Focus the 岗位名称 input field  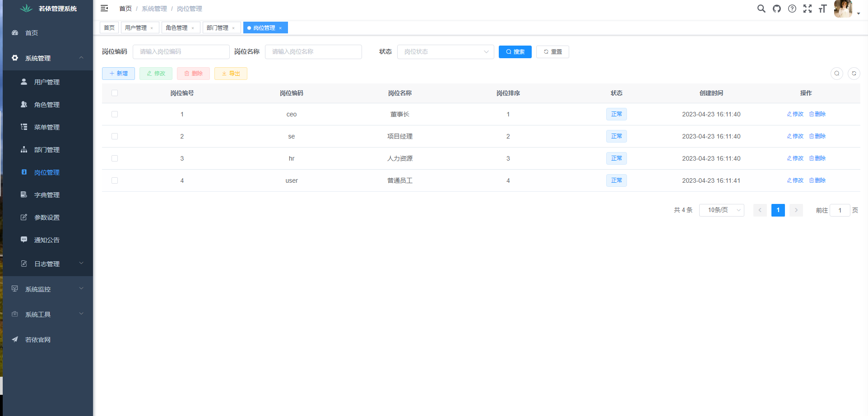click(313, 52)
